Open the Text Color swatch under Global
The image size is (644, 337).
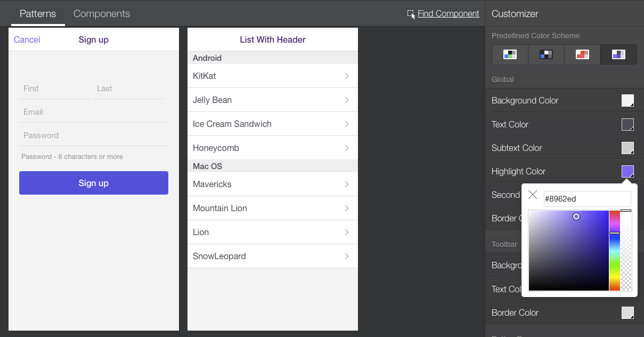pos(627,124)
